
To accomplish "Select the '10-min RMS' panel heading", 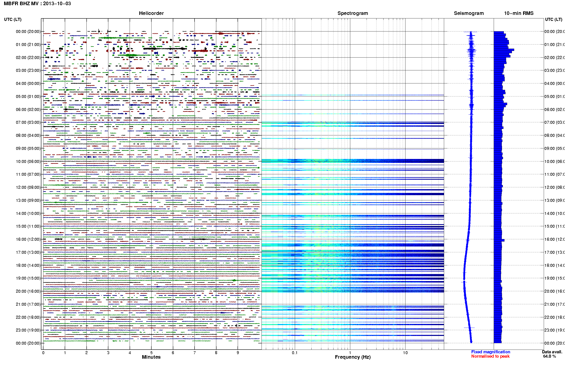I will point(519,13).
